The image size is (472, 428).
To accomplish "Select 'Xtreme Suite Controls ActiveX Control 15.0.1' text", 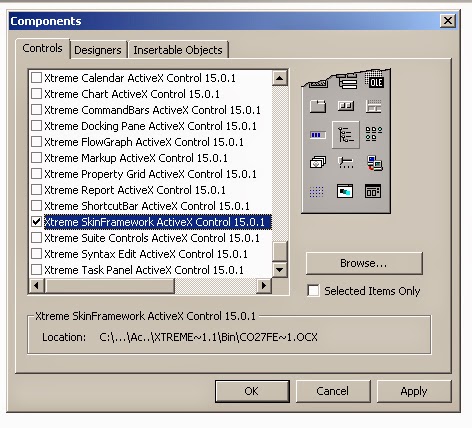I will tap(152, 238).
